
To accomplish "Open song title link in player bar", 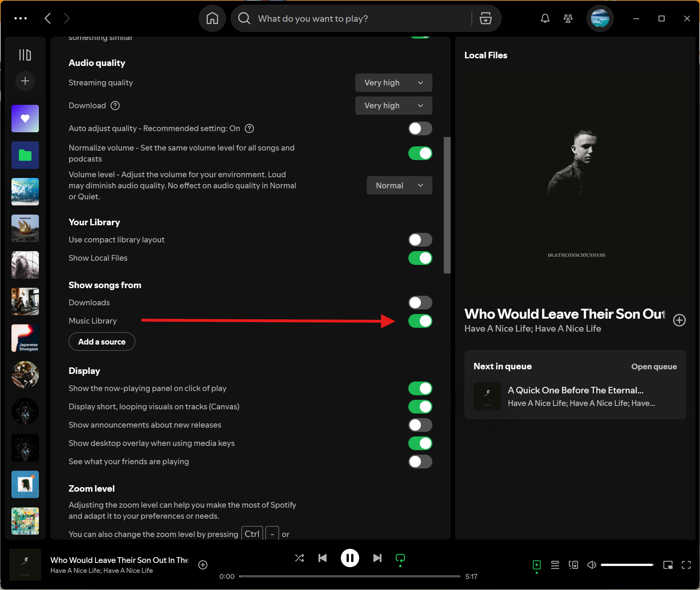I will pyautogui.click(x=119, y=560).
